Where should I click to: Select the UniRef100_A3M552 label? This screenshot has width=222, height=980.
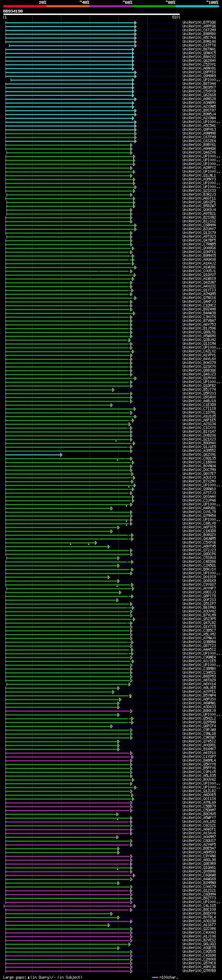pos(199,451)
